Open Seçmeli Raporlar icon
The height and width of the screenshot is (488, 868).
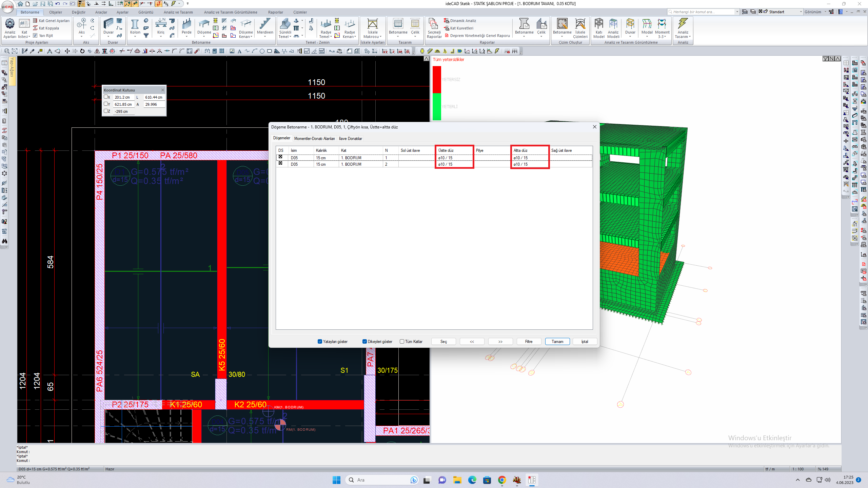point(434,28)
